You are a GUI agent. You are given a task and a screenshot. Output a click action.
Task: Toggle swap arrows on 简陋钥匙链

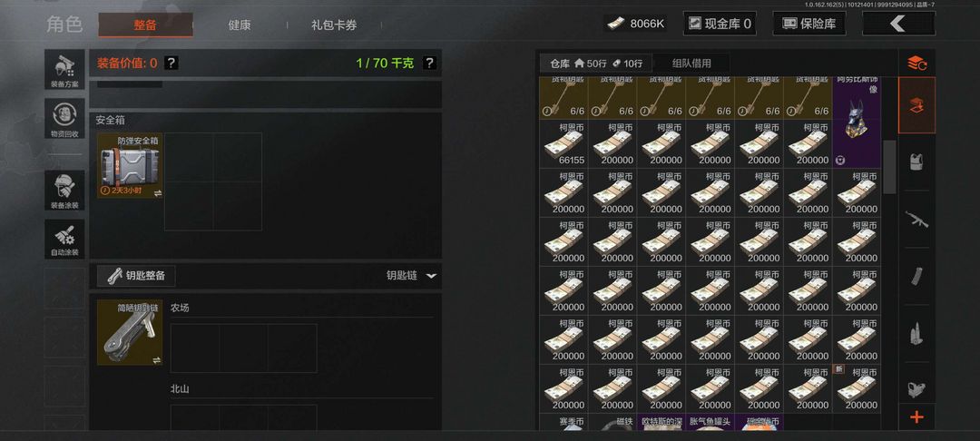158,360
